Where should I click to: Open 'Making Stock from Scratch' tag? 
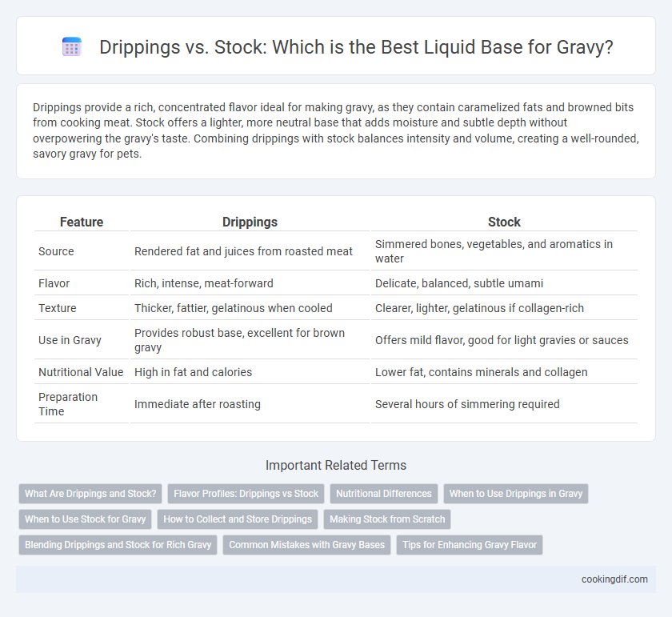click(387, 519)
